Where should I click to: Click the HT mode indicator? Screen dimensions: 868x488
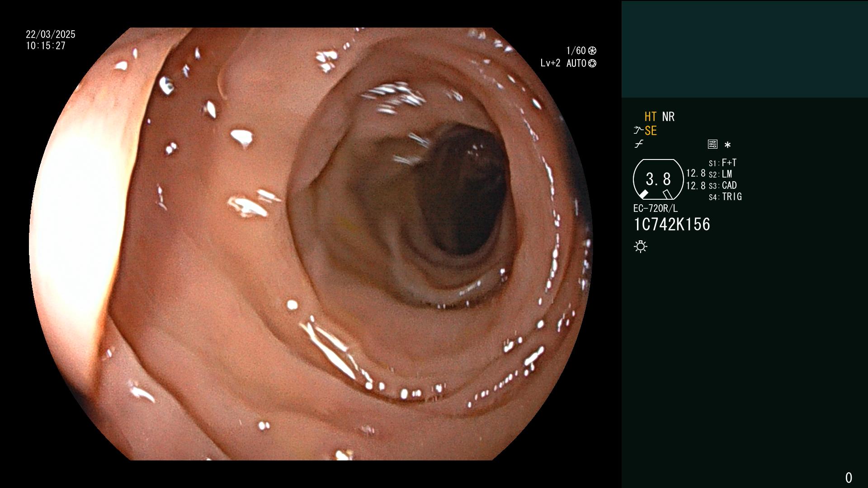(650, 117)
